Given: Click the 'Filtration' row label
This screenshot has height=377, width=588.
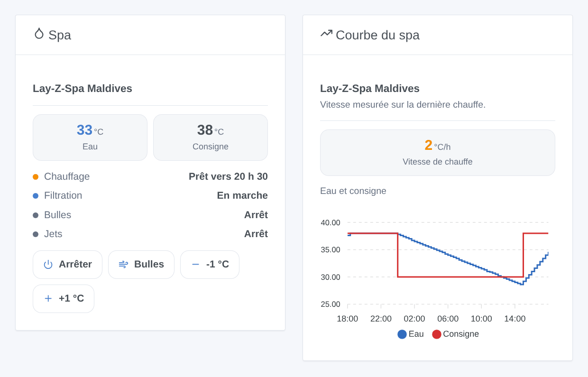Looking at the screenshot, I should pos(63,195).
